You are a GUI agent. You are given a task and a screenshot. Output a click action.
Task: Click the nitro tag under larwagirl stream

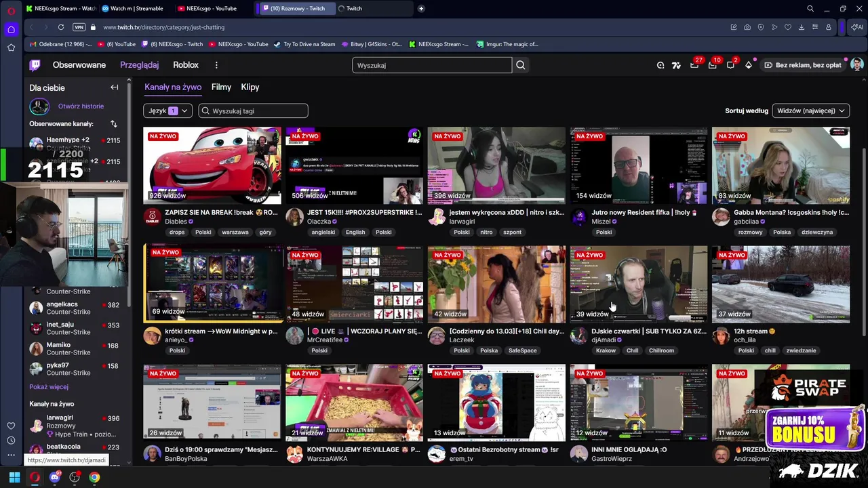pos(486,232)
